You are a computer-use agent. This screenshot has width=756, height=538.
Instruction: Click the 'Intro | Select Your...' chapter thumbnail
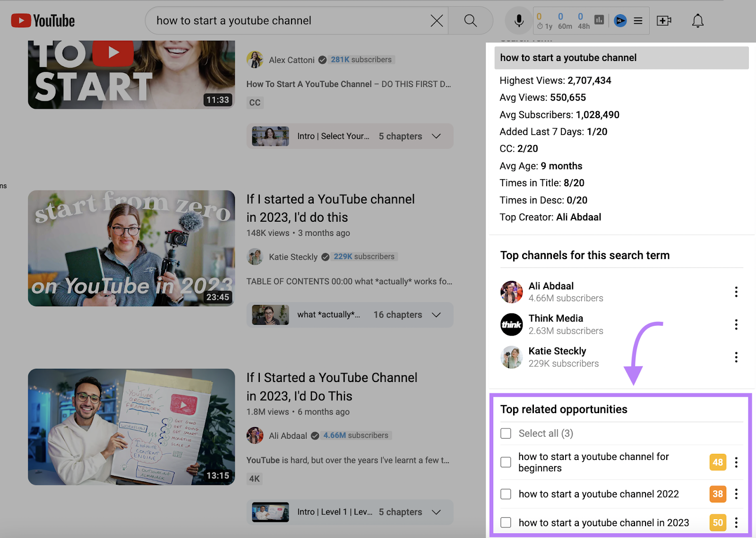point(270,136)
